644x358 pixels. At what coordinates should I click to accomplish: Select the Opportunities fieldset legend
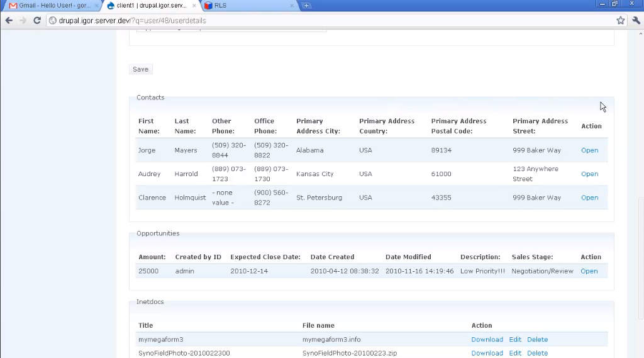coord(158,233)
